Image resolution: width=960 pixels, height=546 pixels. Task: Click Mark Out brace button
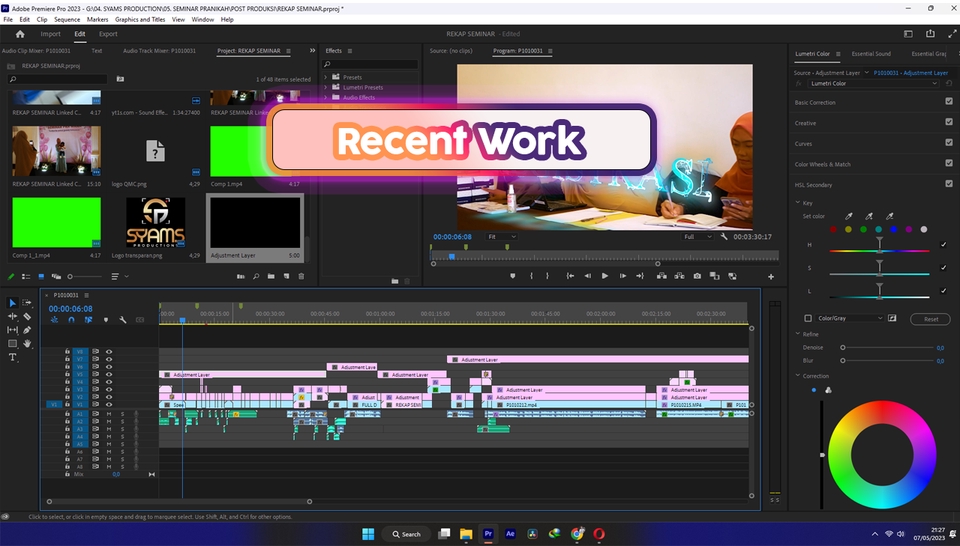click(x=547, y=276)
